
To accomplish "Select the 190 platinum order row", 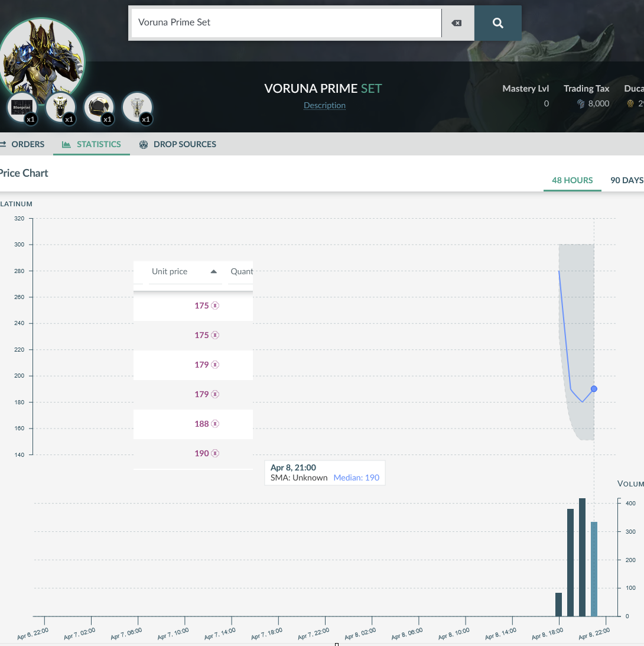I will point(193,453).
